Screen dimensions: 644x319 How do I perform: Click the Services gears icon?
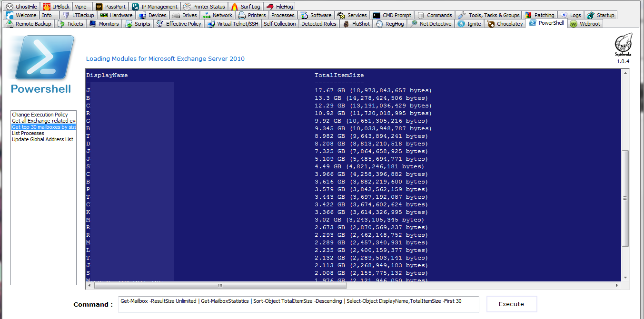[341, 15]
